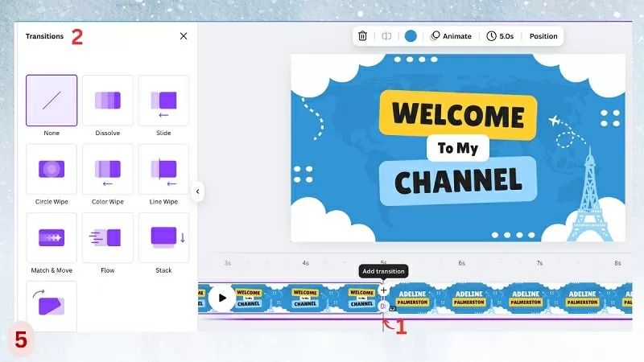Pick the Color Wipe transition

tap(108, 169)
